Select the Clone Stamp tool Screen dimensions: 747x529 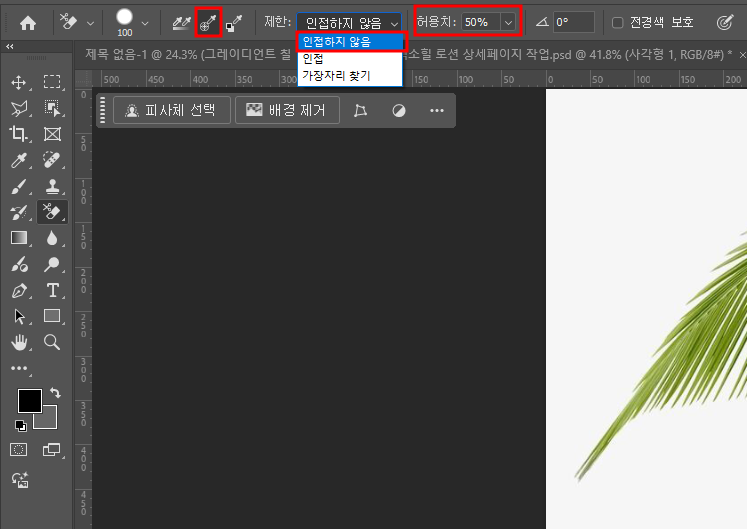click(x=52, y=186)
